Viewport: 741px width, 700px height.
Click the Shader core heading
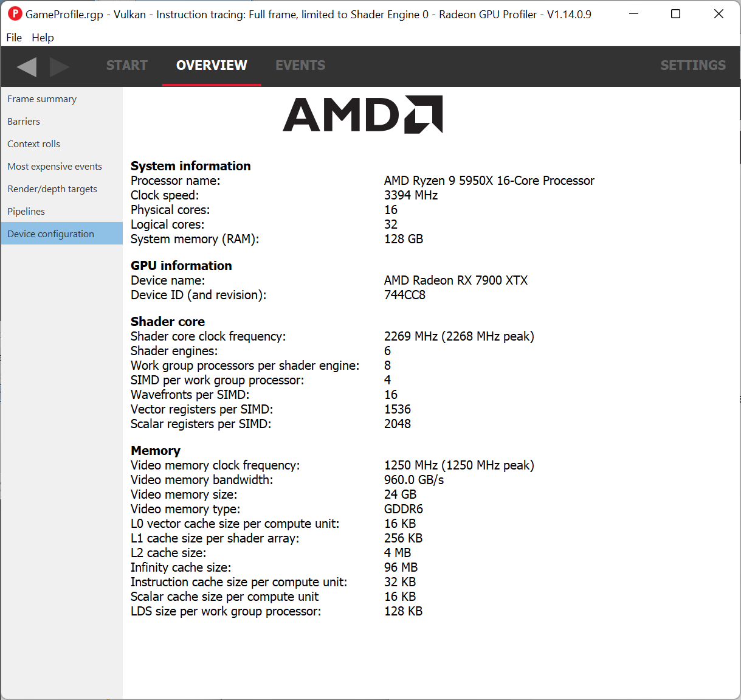[x=168, y=322]
